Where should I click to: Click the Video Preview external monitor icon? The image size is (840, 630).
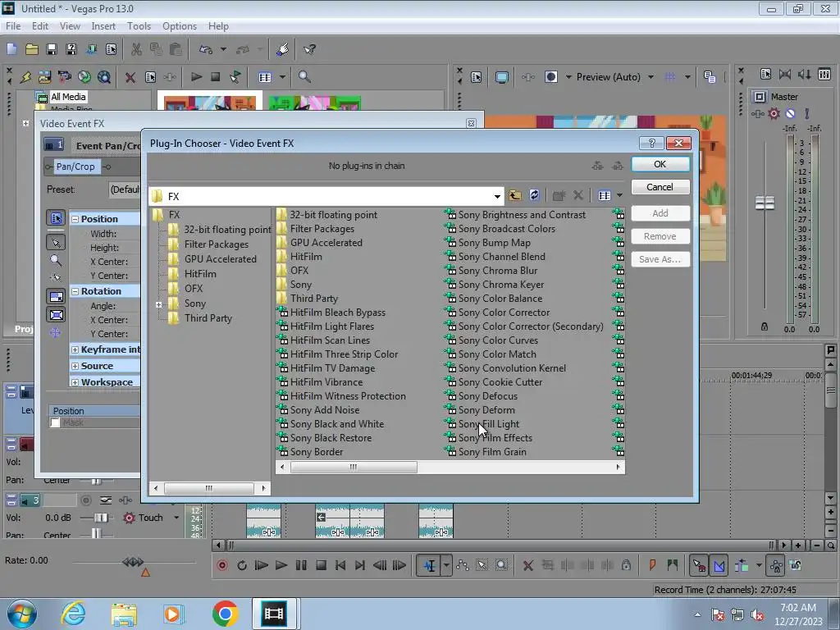(x=501, y=77)
